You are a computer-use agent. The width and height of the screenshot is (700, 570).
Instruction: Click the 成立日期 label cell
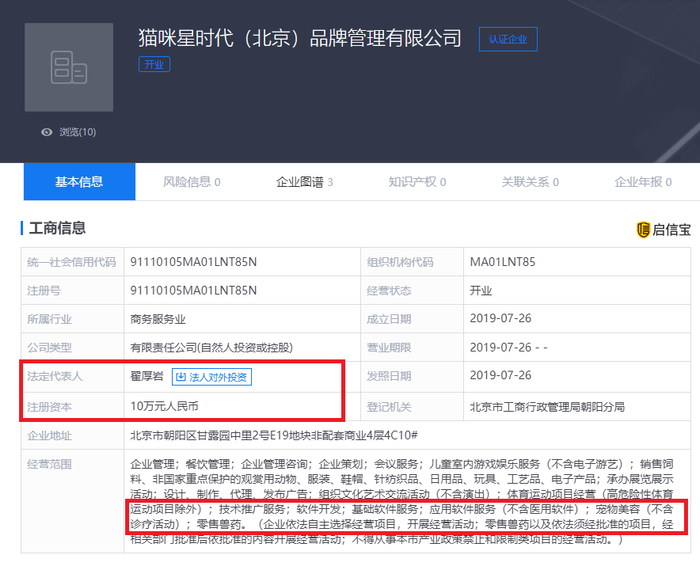point(412,319)
